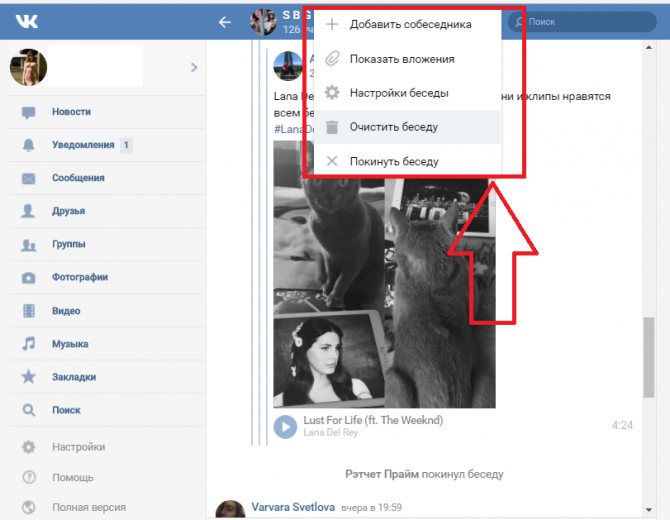
Task: Choose Показать вложения from the menu
Action: (407, 59)
